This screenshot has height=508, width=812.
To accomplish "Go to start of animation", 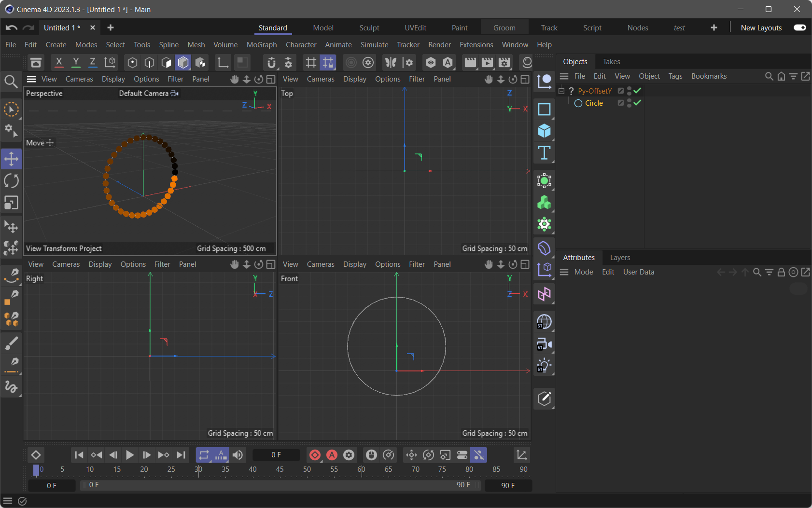I will click(x=79, y=455).
